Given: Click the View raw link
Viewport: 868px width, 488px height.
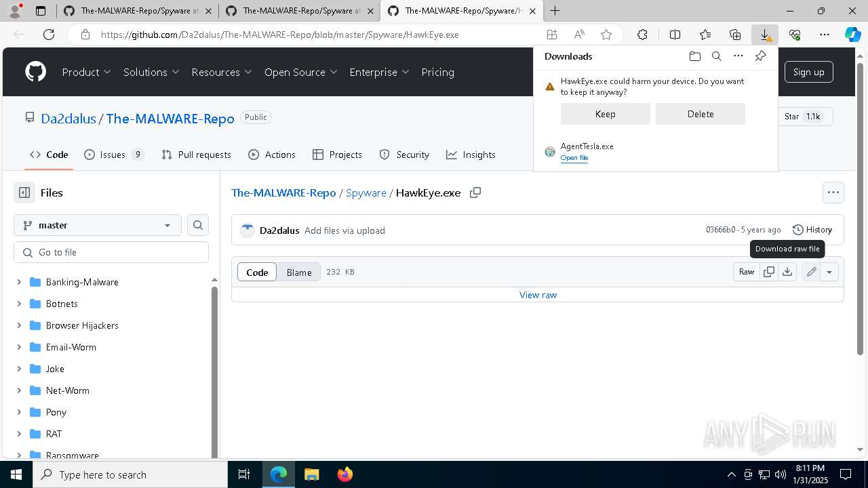Looking at the screenshot, I should [x=538, y=295].
